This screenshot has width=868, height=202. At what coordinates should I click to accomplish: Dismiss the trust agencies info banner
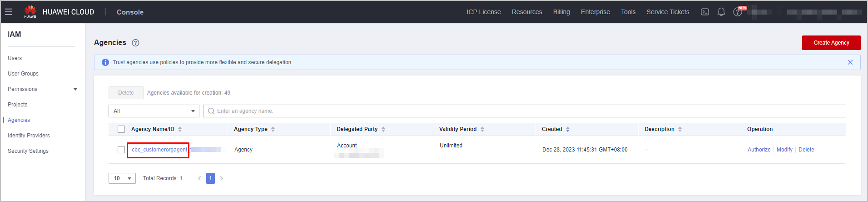point(850,62)
